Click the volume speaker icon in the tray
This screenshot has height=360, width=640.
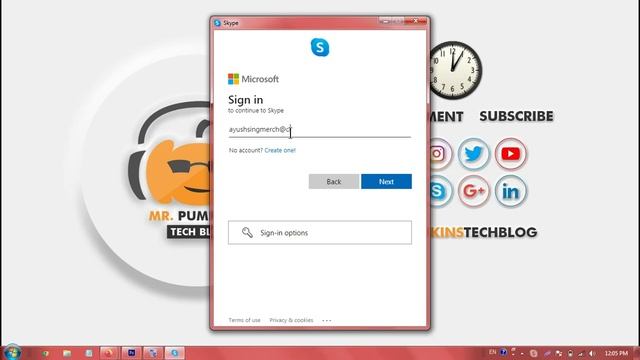[592, 353]
